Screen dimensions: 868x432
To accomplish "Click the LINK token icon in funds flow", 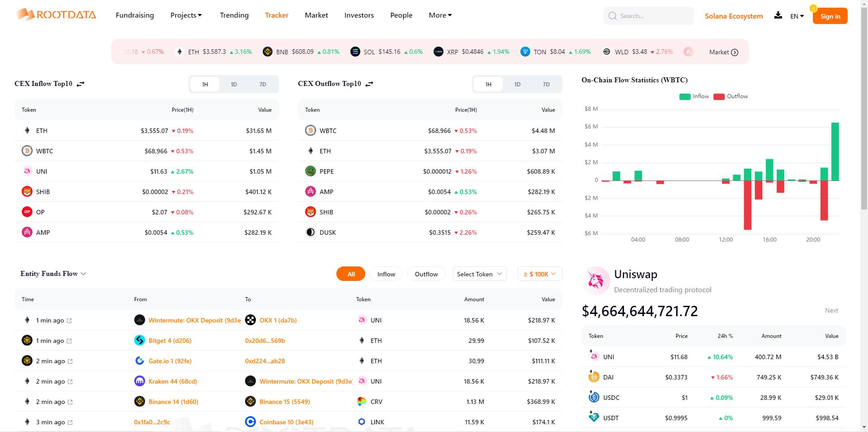I will coord(362,422).
